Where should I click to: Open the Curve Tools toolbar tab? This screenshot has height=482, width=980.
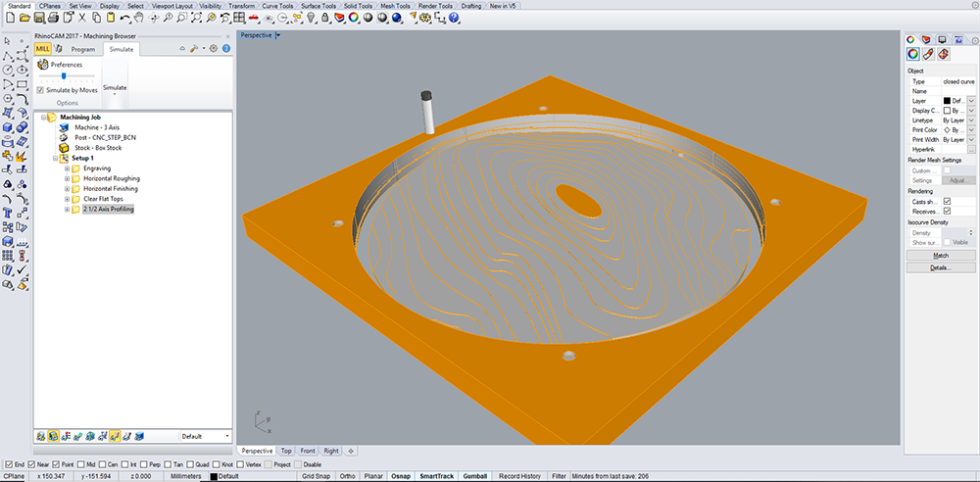pyautogui.click(x=277, y=6)
